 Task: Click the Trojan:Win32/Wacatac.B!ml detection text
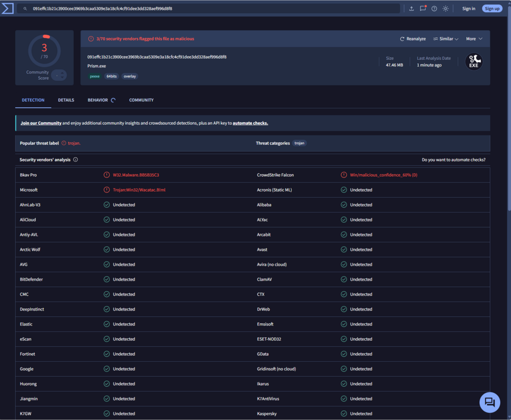pos(139,190)
